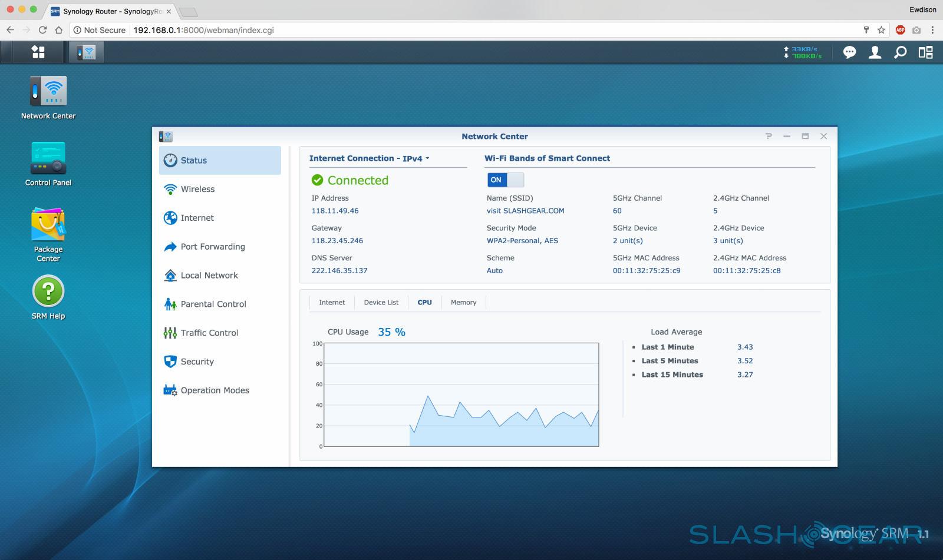Click Last 15 Minutes load 3.27
This screenshot has height=560, width=943.
point(745,375)
